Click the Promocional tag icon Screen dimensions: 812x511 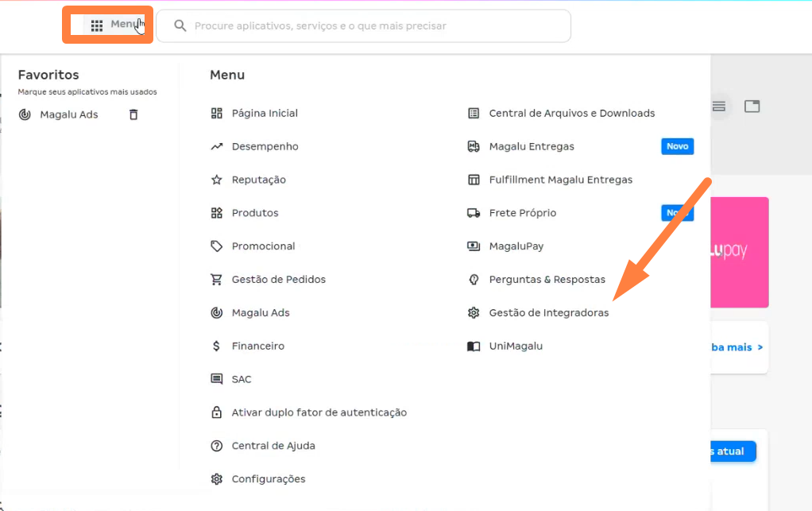pyautogui.click(x=216, y=246)
